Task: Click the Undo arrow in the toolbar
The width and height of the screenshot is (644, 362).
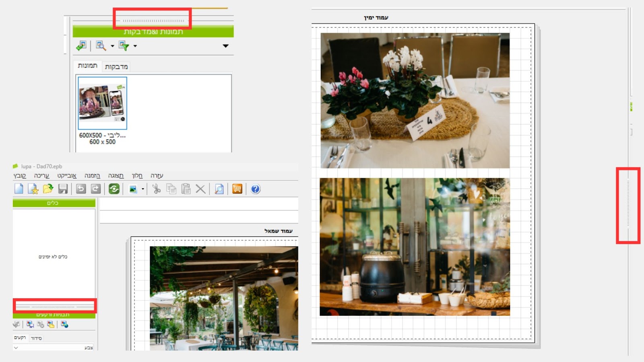Action: pos(81,189)
